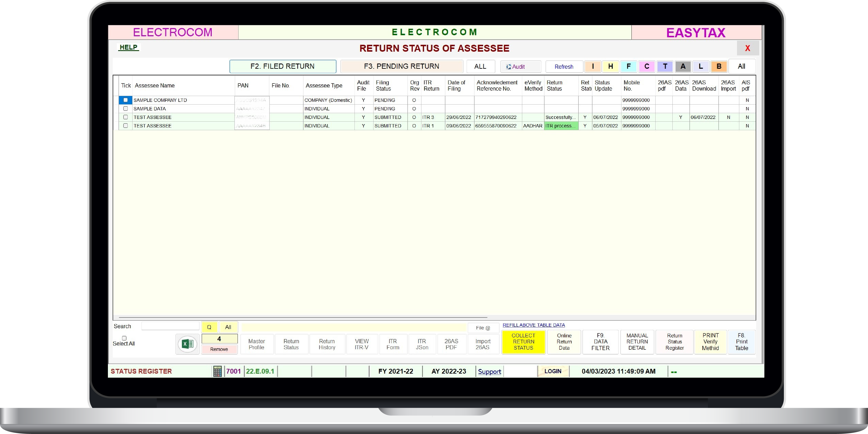Viewport: 868px width, 434px height.
Task: Click PRINT Verify Method button
Action: tap(710, 342)
